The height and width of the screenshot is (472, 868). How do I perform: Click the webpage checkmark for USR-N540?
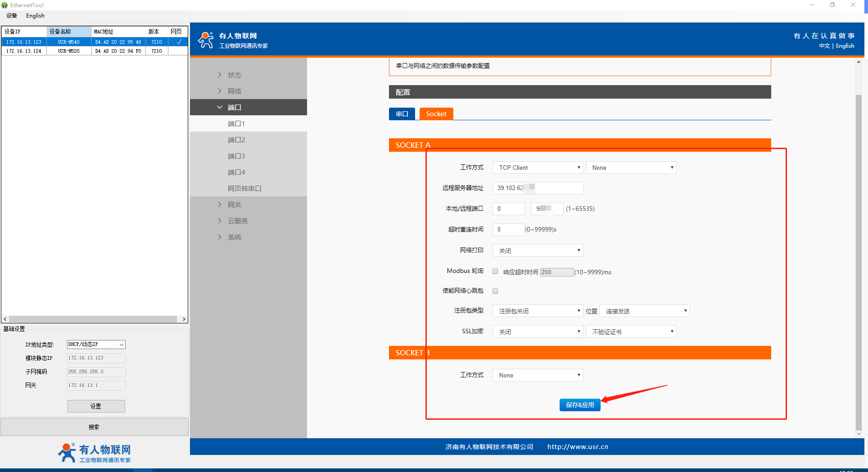[178, 42]
